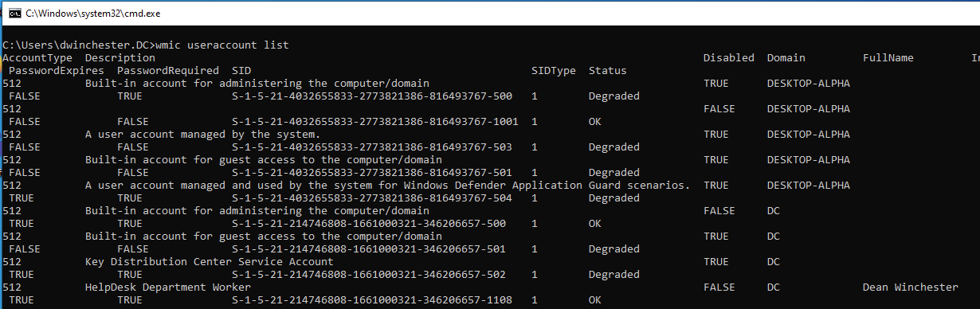Click the SID ending in 657-502
The height and width of the screenshot is (309, 980).
click(368, 274)
